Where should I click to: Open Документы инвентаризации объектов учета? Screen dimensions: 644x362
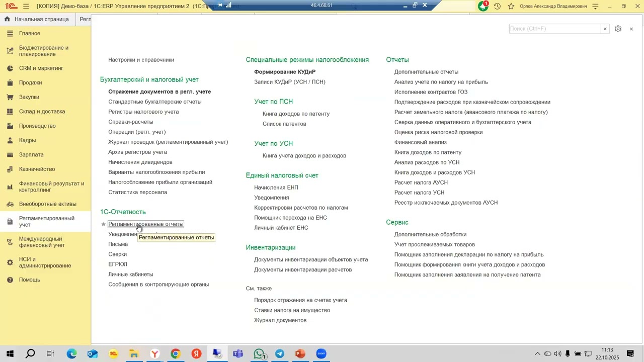click(x=311, y=259)
